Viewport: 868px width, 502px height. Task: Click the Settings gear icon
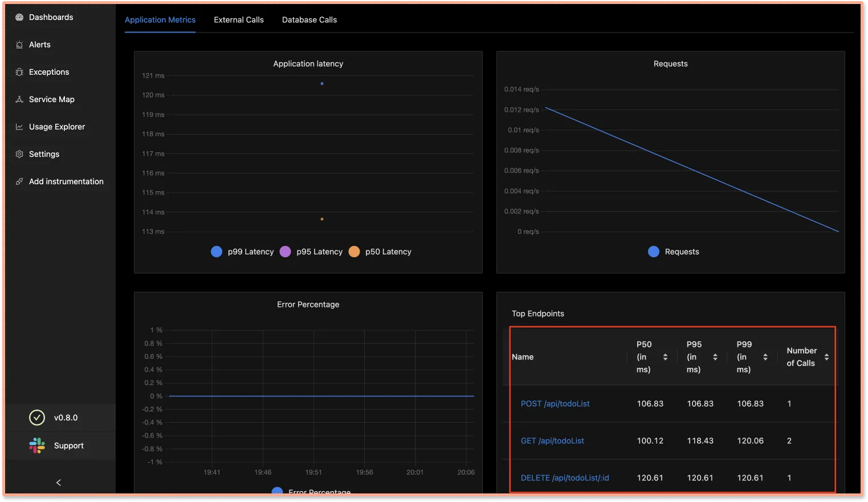(x=19, y=154)
